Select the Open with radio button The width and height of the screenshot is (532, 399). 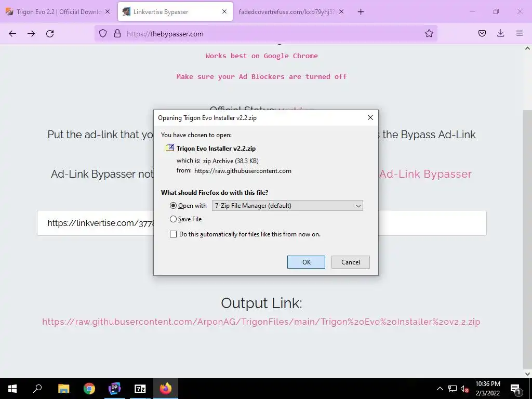[x=173, y=206]
